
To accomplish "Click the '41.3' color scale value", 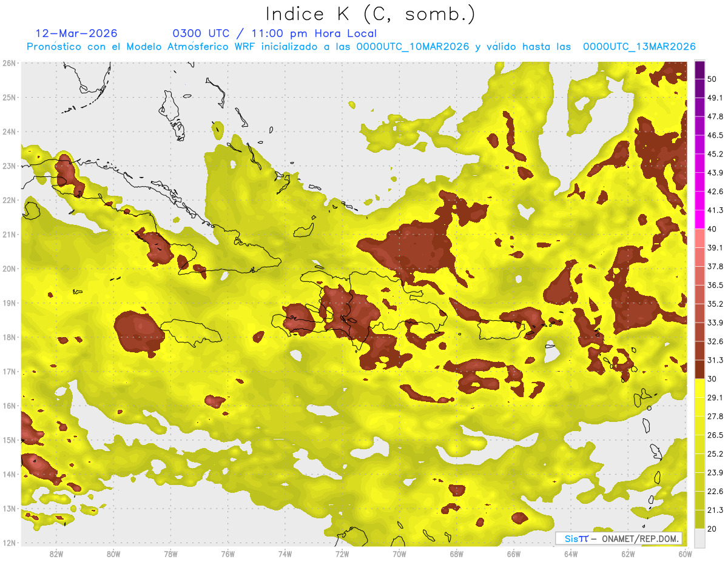I will [715, 210].
